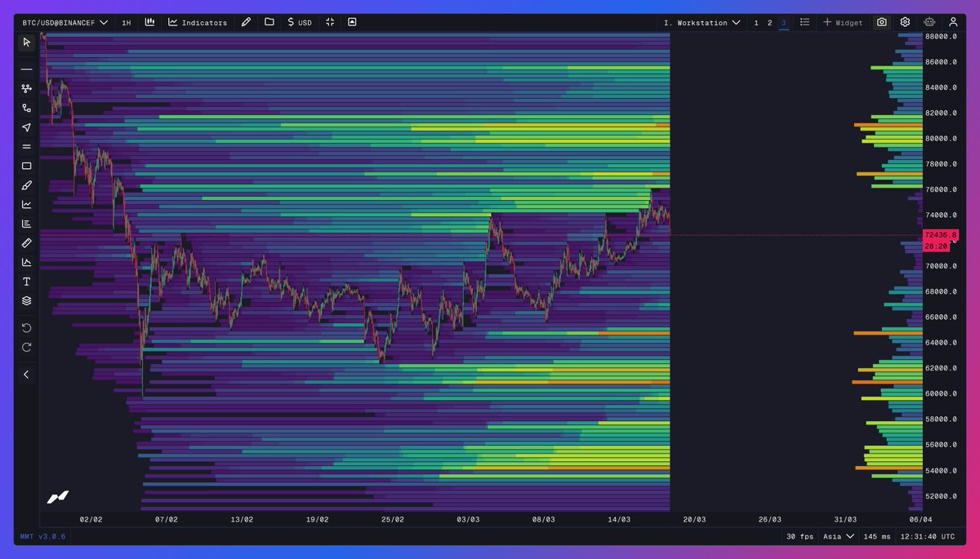Select the horizontal line drawing tool
This screenshot has width=980, height=559.
pos(26,69)
